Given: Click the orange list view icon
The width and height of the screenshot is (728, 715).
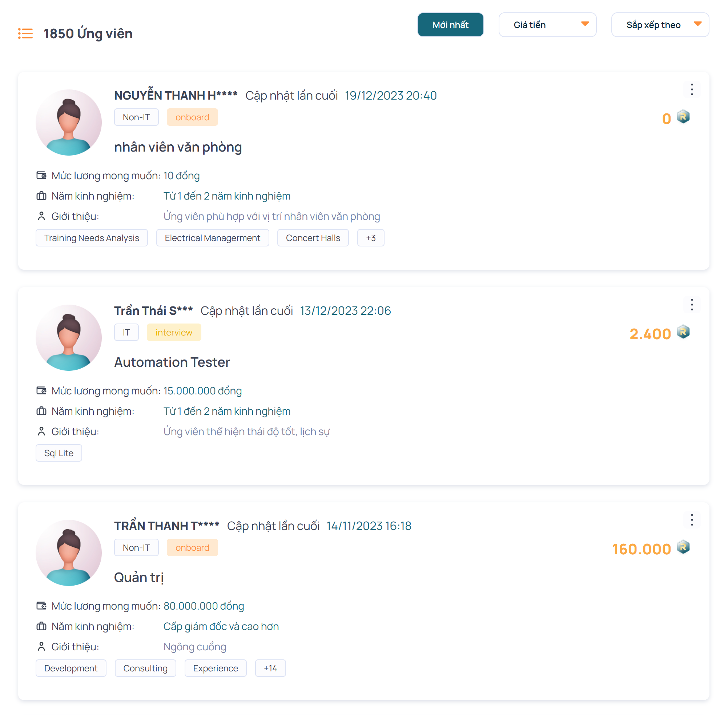Looking at the screenshot, I should point(25,33).
